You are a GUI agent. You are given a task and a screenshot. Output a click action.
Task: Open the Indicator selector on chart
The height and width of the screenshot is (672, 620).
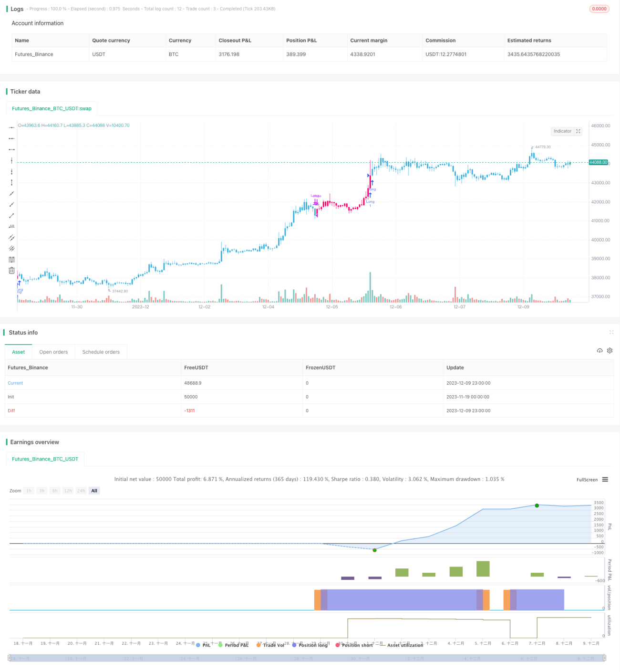[x=562, y=131]
